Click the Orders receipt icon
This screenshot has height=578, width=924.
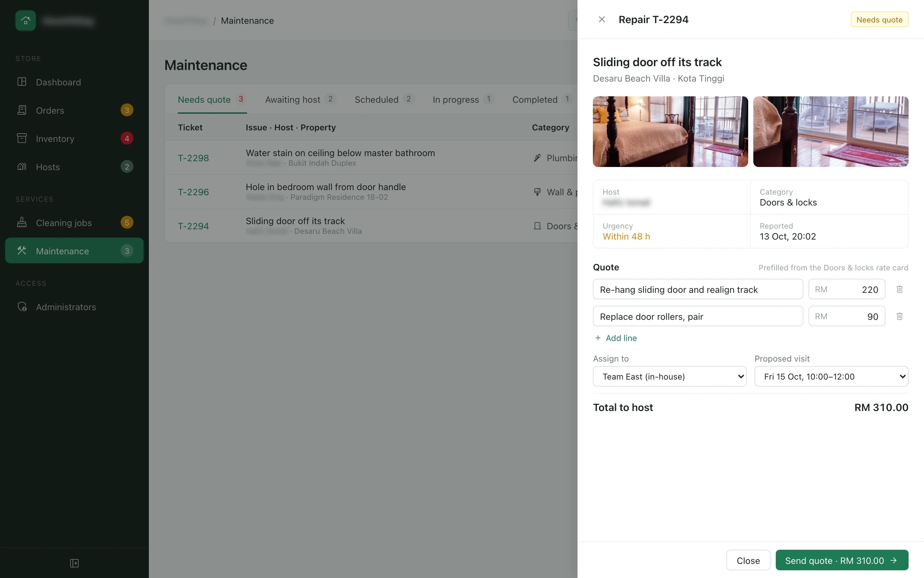[22, 110]
